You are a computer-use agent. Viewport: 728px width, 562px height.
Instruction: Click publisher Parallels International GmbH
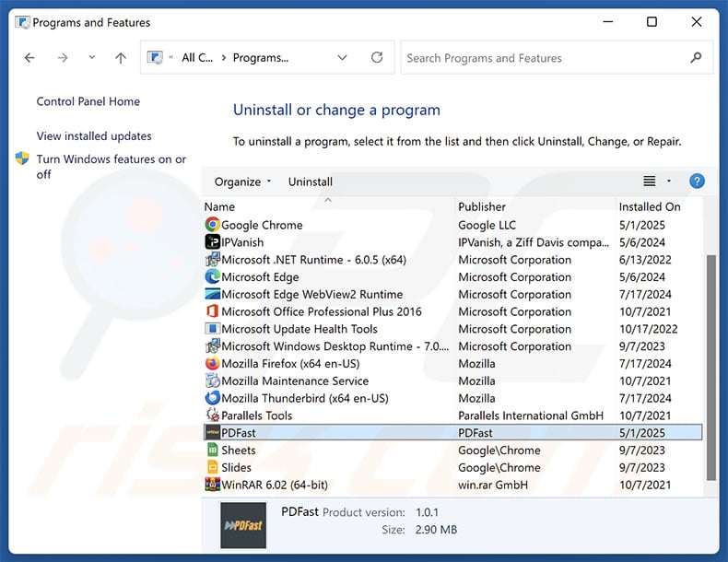(x=531, y=416)
